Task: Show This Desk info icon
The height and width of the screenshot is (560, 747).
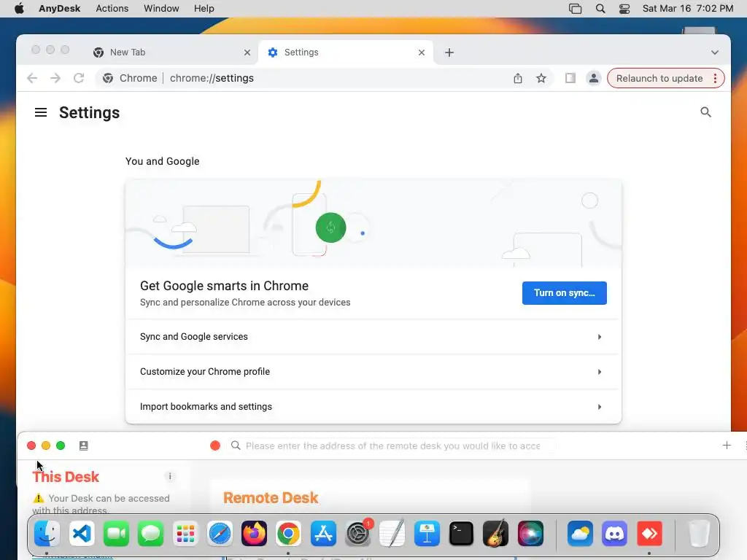Action: click(x=170, y=476)
